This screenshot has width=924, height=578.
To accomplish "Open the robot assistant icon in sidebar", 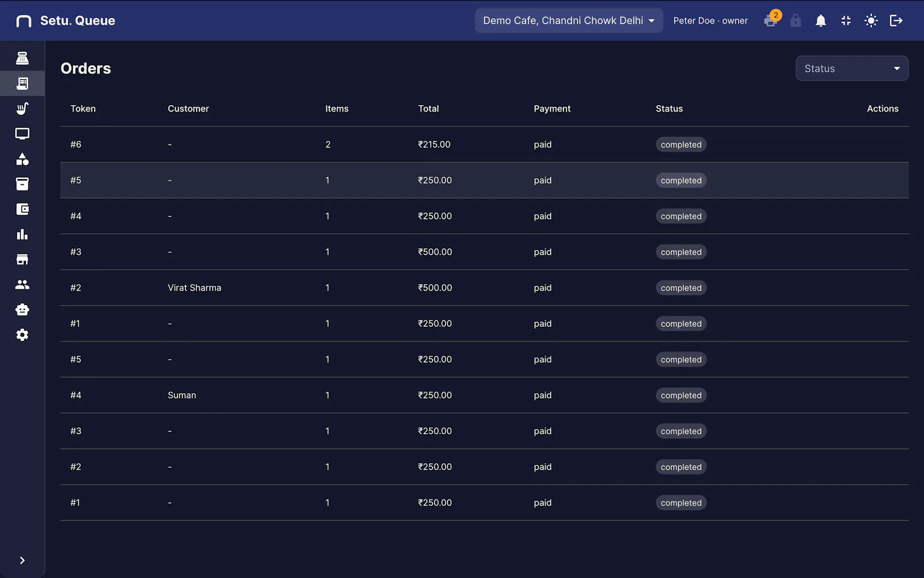I will click(22, 309).
